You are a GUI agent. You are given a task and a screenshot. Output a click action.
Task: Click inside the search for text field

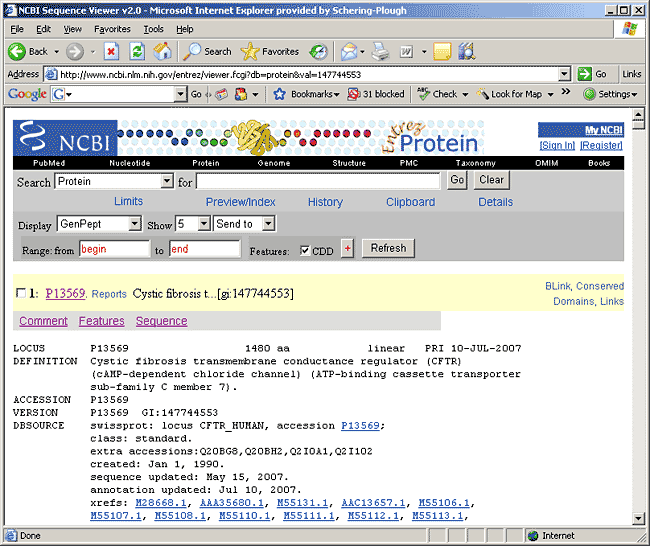[318, 181]
